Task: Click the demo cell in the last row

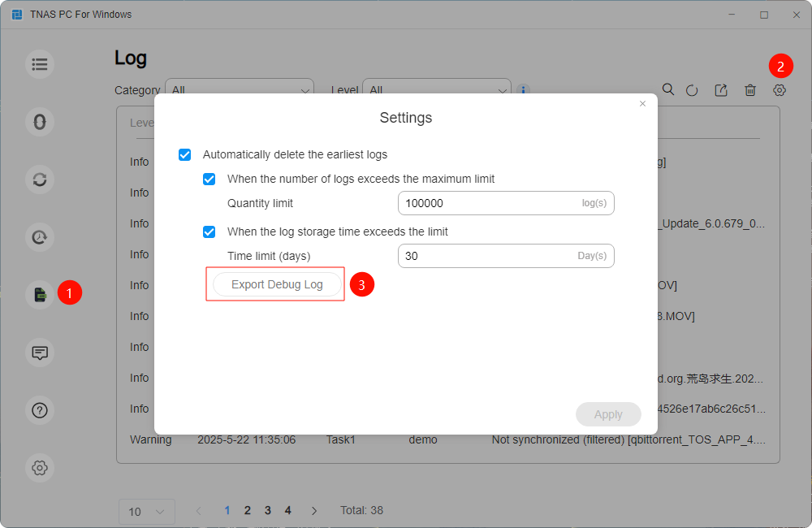Action: [x=423, y=440]
